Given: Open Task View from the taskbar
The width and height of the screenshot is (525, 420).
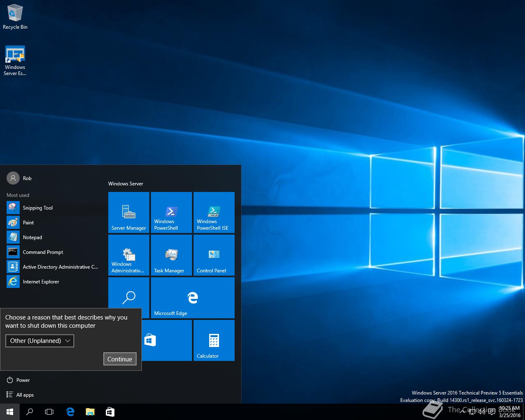Looking at the screenshot, I should tap(49, 412).
